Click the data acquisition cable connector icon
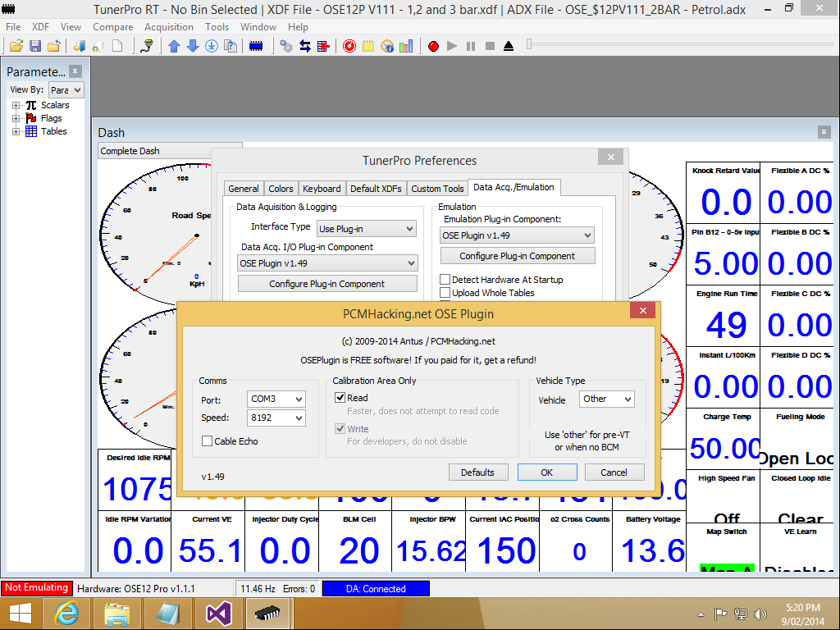The height and width of the screenshot is (630, 840). [147, 46]
